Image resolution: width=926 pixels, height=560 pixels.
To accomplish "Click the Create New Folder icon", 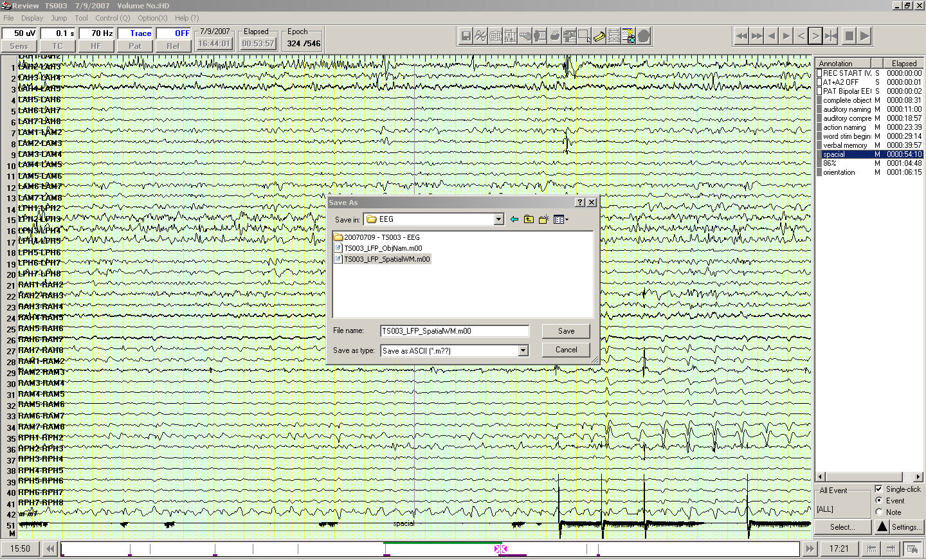I will (543, 220).
